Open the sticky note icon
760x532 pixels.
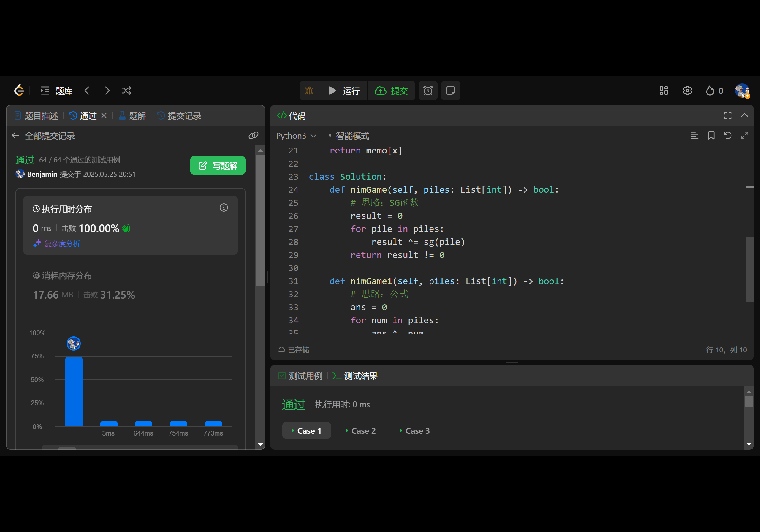[450, 91]
